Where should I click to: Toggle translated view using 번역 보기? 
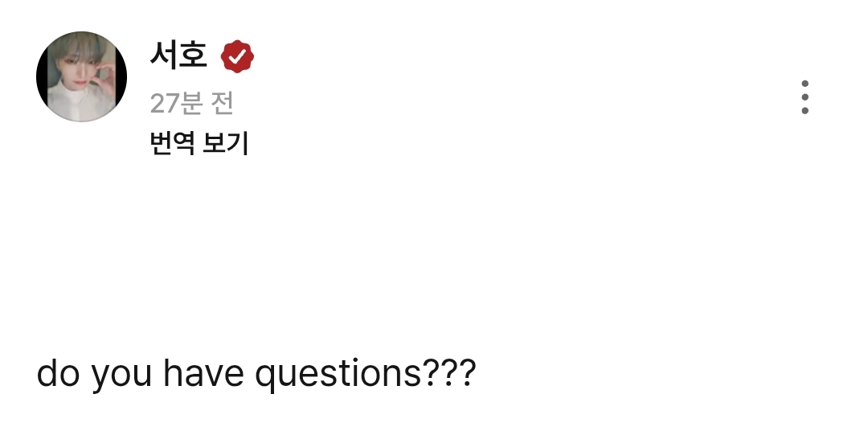pos(199,144)
